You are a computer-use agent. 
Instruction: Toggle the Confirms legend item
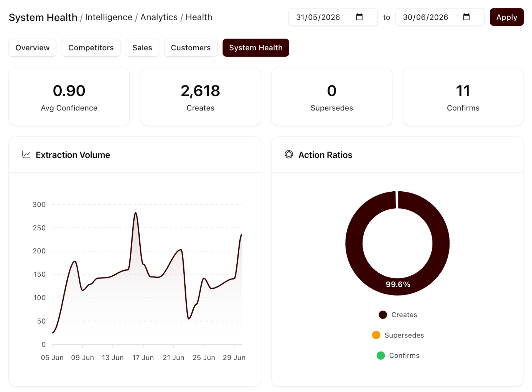click(x=398, y=355)
